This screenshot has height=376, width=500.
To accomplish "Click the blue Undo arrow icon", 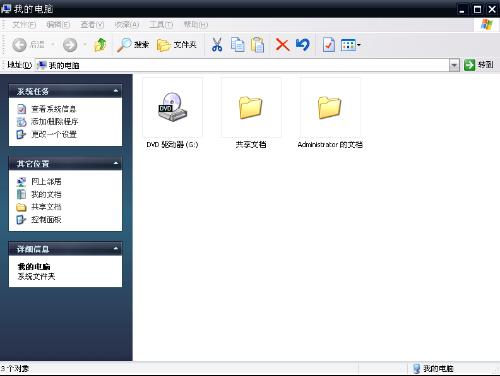I will pyautogui.click(x=303, y=45).
